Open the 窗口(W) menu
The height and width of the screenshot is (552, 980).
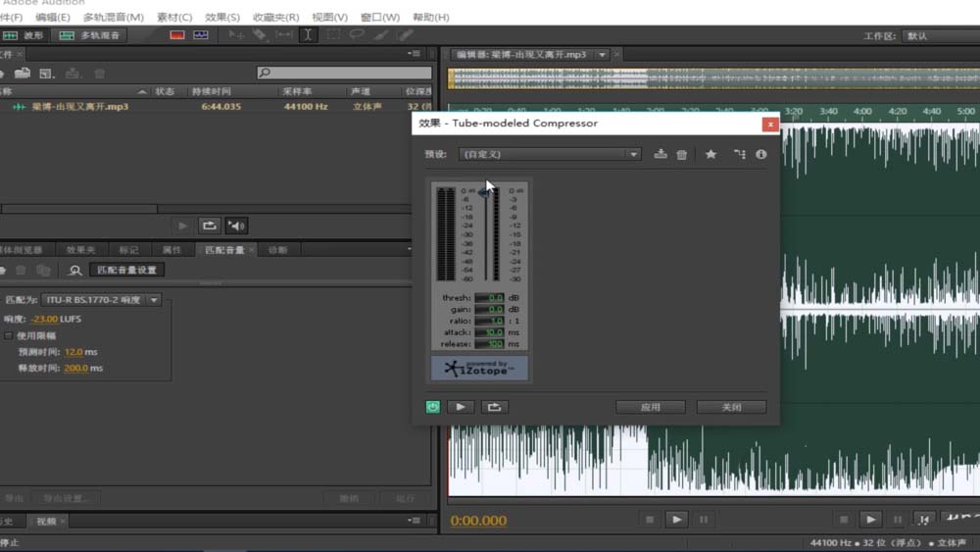[x=380, y=17]
